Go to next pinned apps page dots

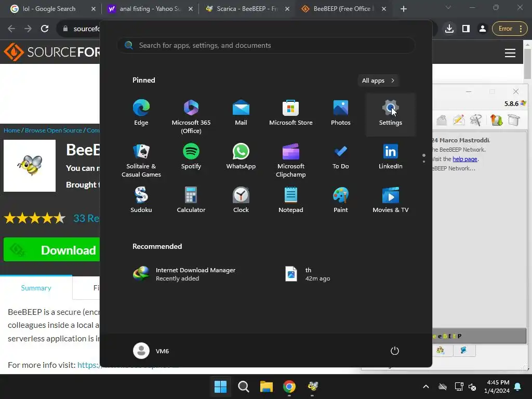[424, 158]
